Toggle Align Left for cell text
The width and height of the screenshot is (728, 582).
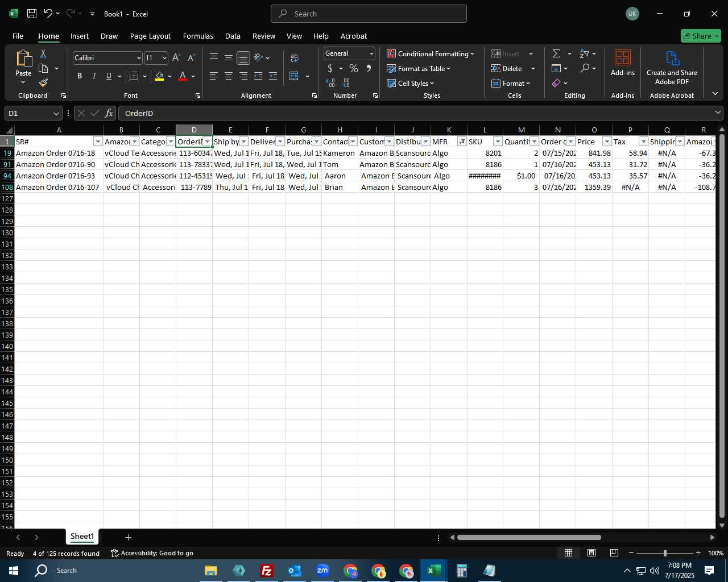click(214, 76)
